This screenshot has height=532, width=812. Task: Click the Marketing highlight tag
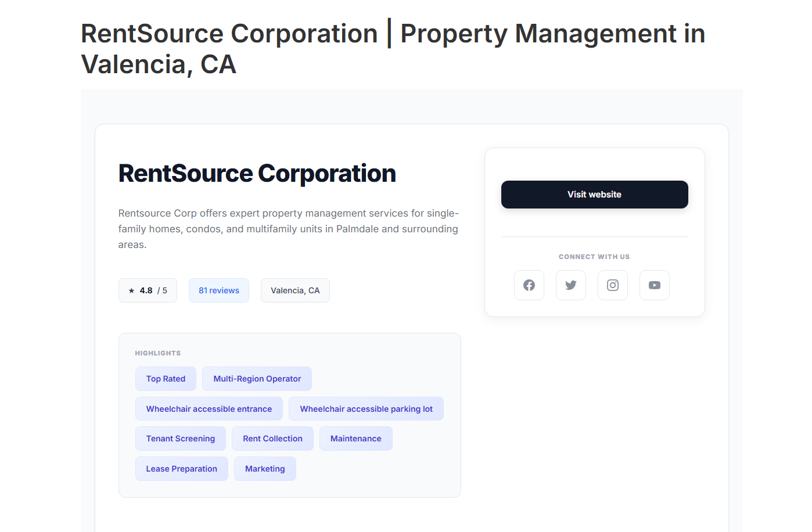coord(265,468)
